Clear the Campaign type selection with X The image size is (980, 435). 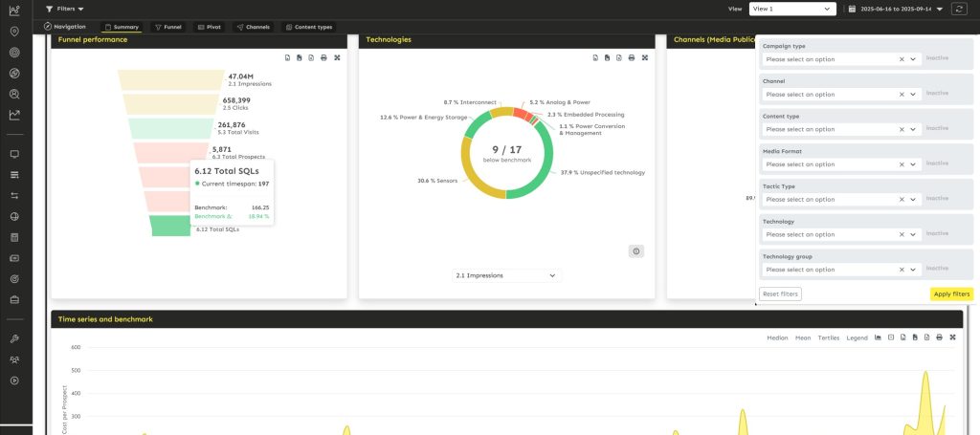902,59
